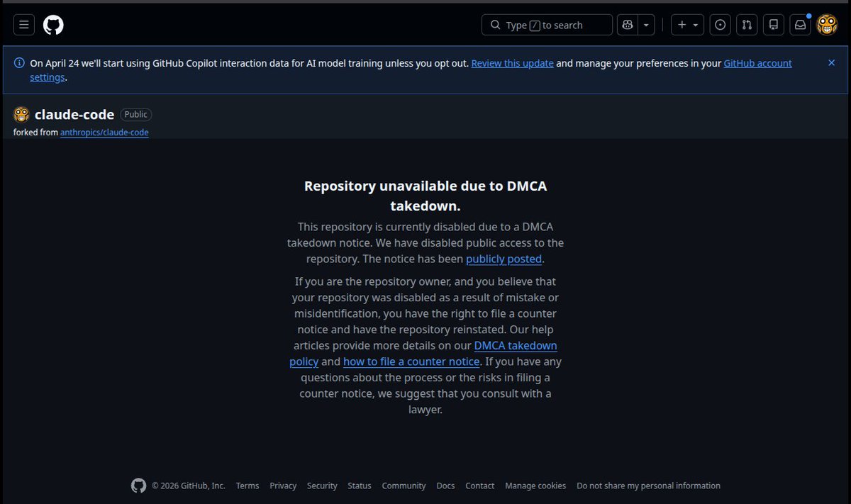
Task: Open anthropics/claude-code fork source link
Action: click(104, 133)
